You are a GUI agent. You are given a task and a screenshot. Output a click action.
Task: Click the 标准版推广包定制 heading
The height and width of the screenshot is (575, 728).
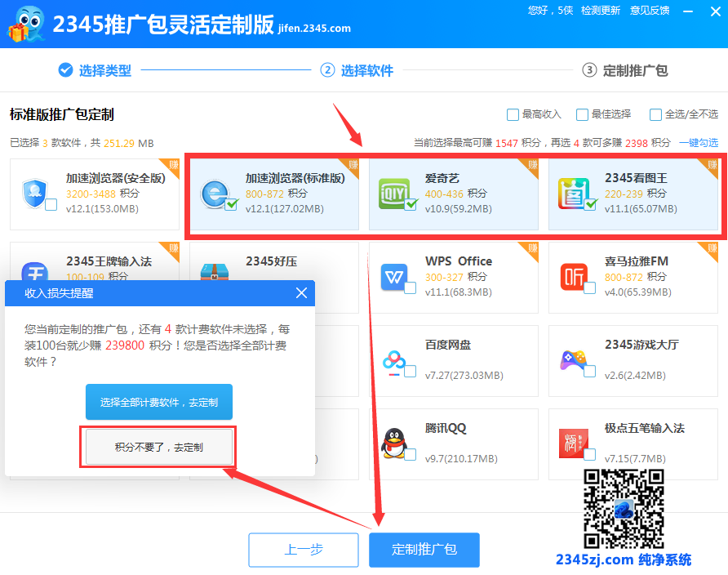(x=62, y=114)
